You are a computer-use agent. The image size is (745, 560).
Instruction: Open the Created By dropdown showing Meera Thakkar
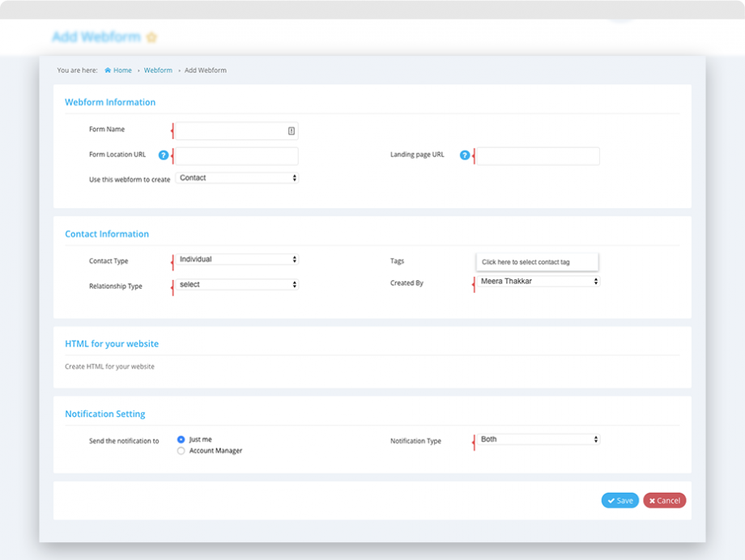[x=537, y=283]
